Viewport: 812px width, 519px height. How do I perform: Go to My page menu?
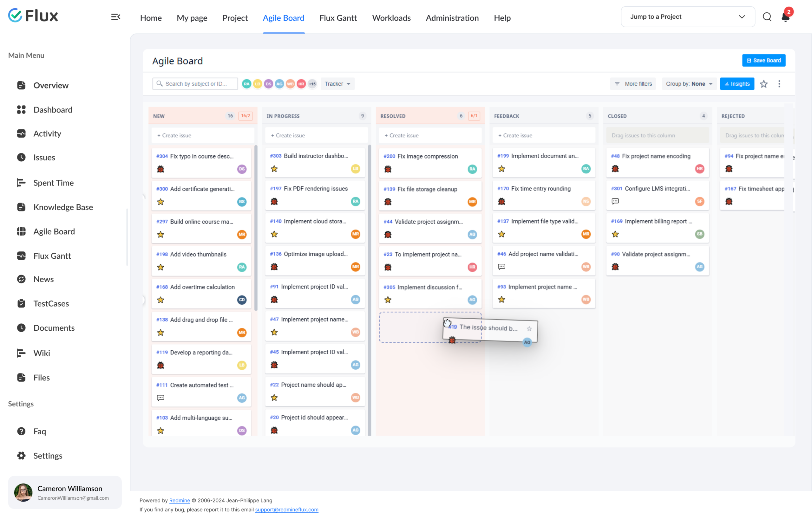click(x=192, y=18)
